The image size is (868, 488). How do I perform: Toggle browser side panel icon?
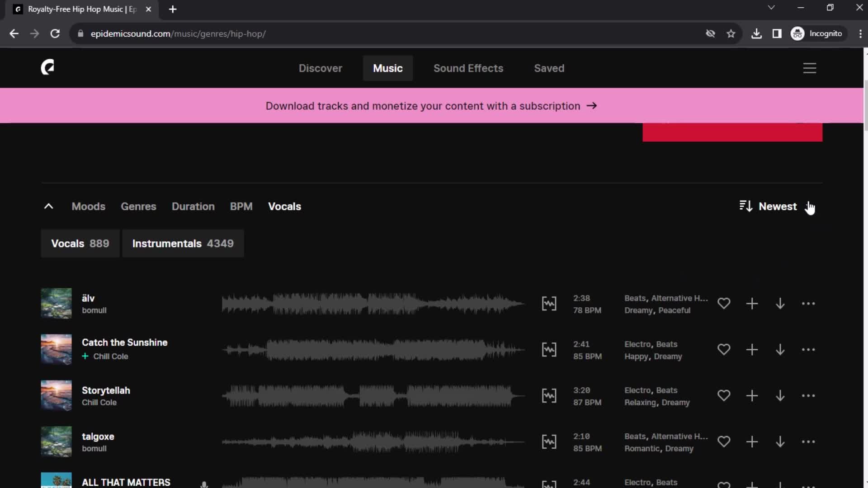pyautogui.click(x=777, y=34)
